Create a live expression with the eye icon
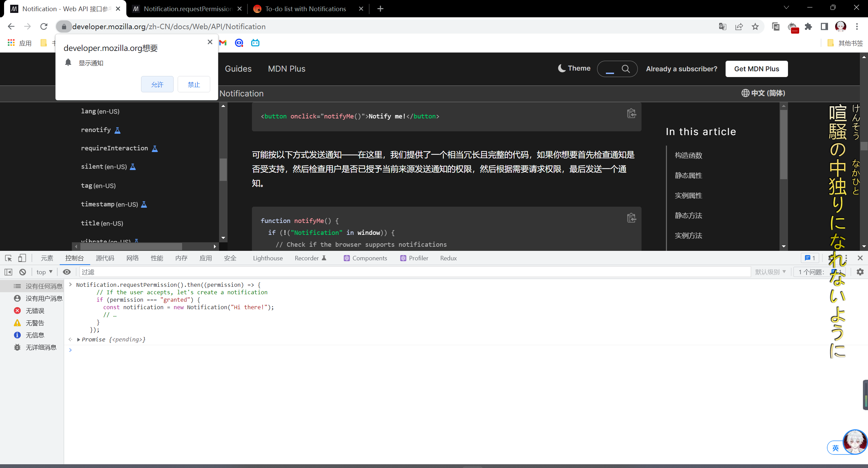This screenshot has width=868, height=468. point(67,272)
